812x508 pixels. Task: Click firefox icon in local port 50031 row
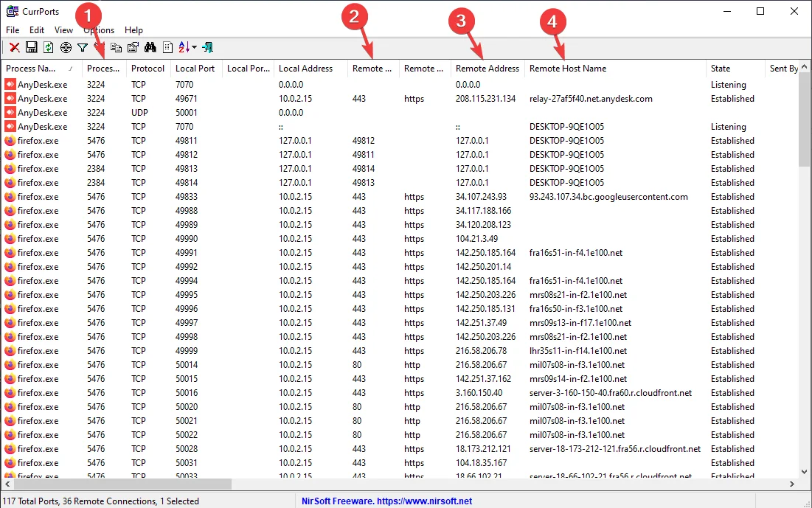click(10, 463)
